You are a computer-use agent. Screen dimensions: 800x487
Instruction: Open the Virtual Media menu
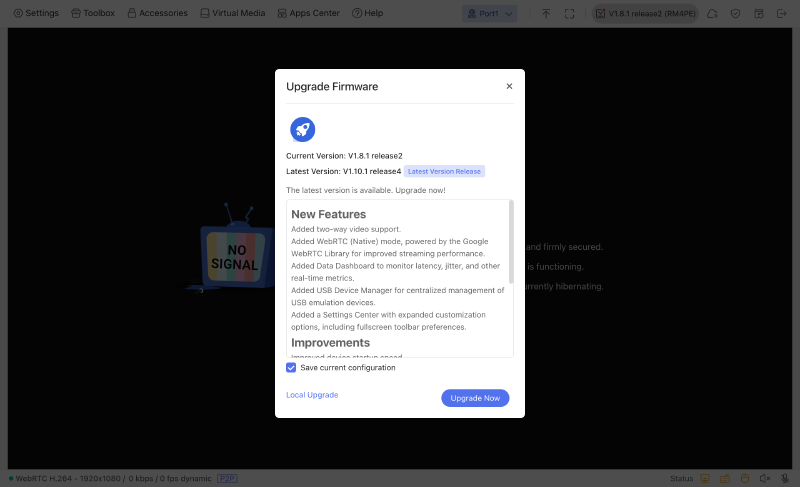(x=233, y=13)
